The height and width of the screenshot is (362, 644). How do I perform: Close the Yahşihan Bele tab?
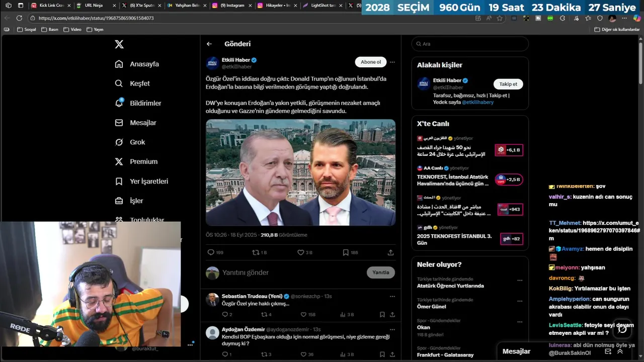[x=205, y=6]
